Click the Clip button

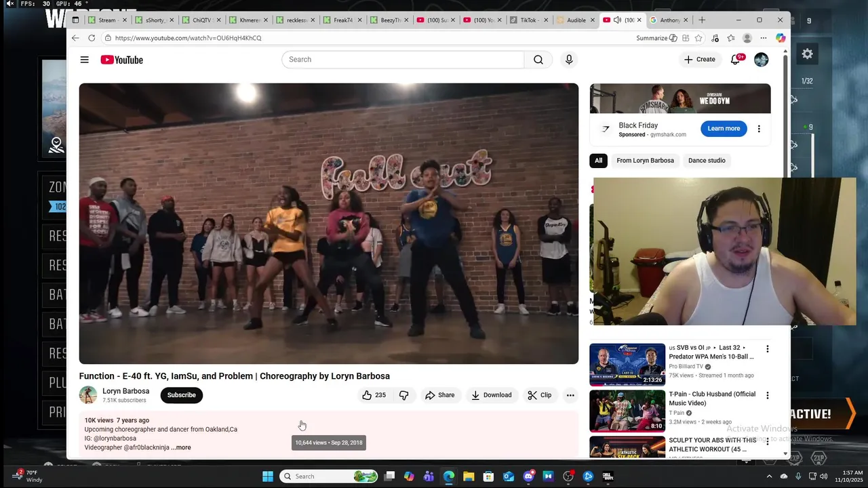coord(540,395)
